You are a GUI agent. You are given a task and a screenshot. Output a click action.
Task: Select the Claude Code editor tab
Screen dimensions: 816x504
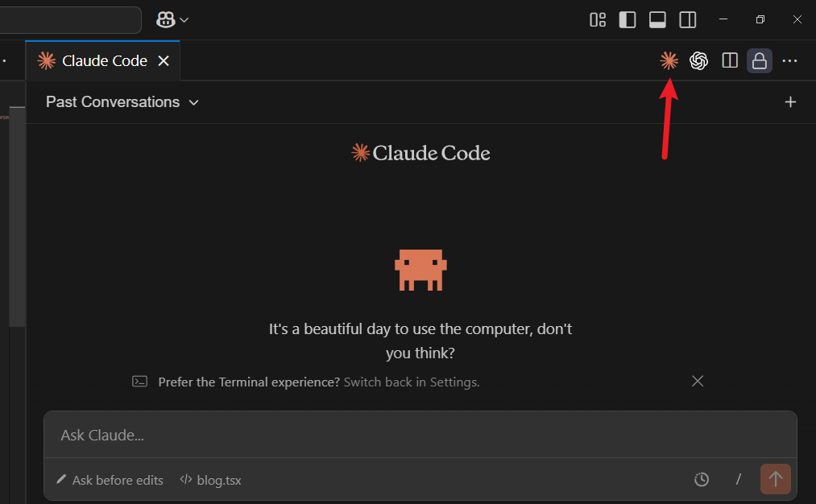[104, 61]
